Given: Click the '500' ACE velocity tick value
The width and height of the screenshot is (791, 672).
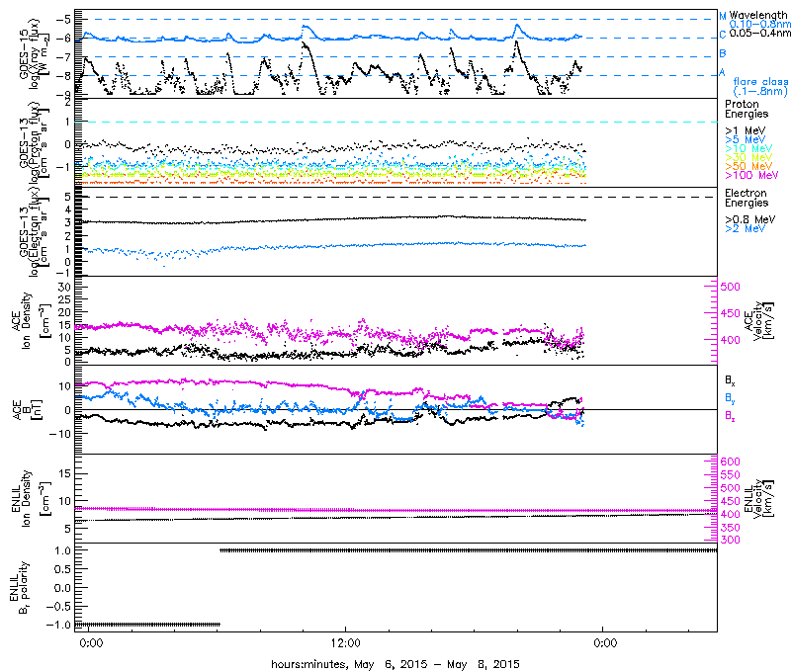Looking at the screenshot, I should click(730, 287).
